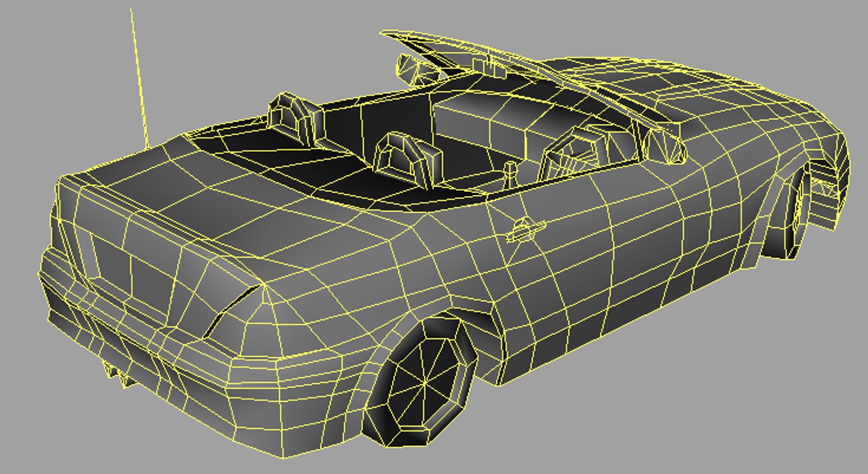Image resolution: width=868 pixels, height=474 pixels.
Task: Pick the door handle on the car's side
Action: click(x=525, y=229)
